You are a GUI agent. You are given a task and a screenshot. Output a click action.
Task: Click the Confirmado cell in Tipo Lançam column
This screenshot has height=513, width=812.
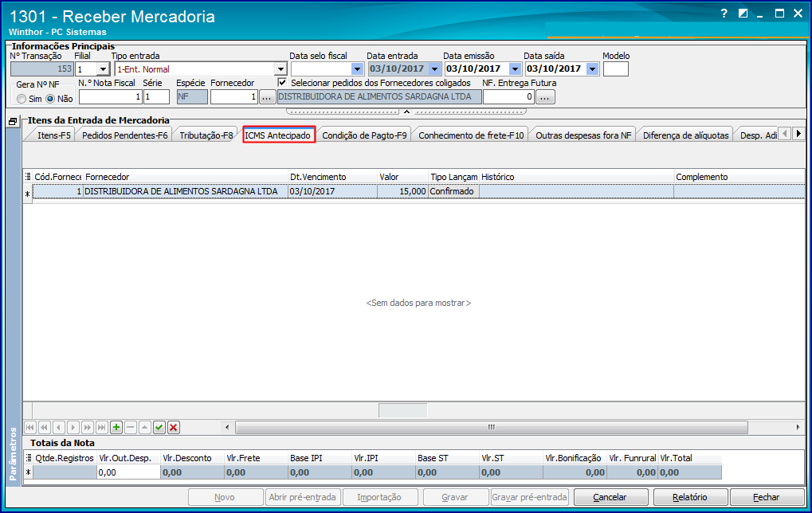(453, 191)
